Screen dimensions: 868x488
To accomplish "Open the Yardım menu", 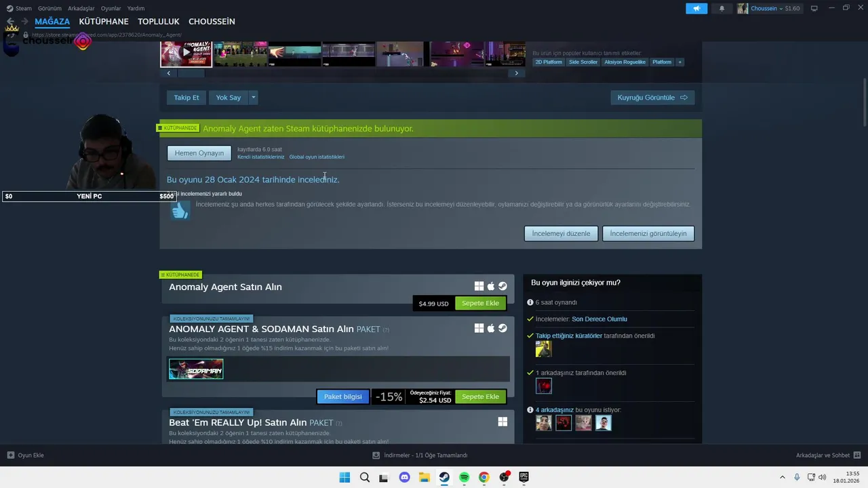I will coord(136,8).
